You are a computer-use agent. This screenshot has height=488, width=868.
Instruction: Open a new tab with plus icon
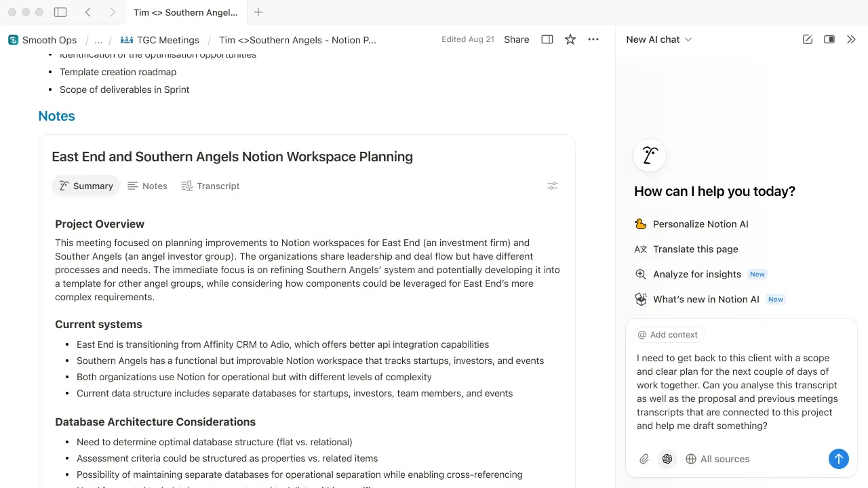click(x=258, y=12)
